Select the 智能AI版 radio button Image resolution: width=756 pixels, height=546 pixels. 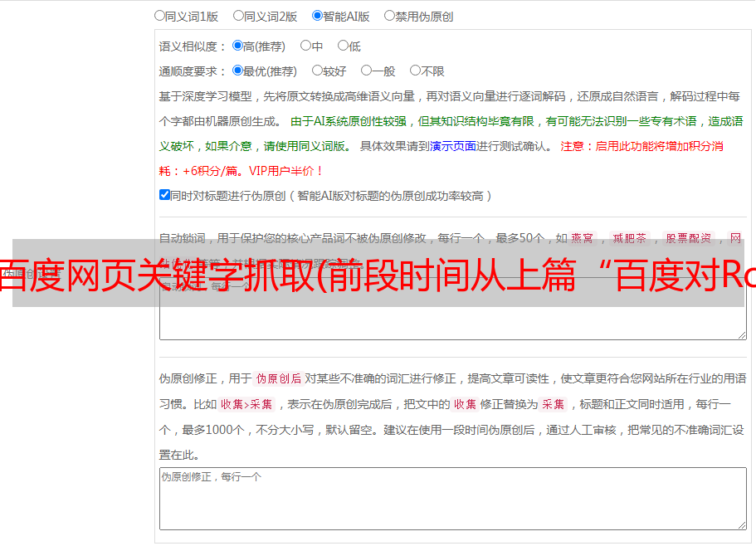317,16
